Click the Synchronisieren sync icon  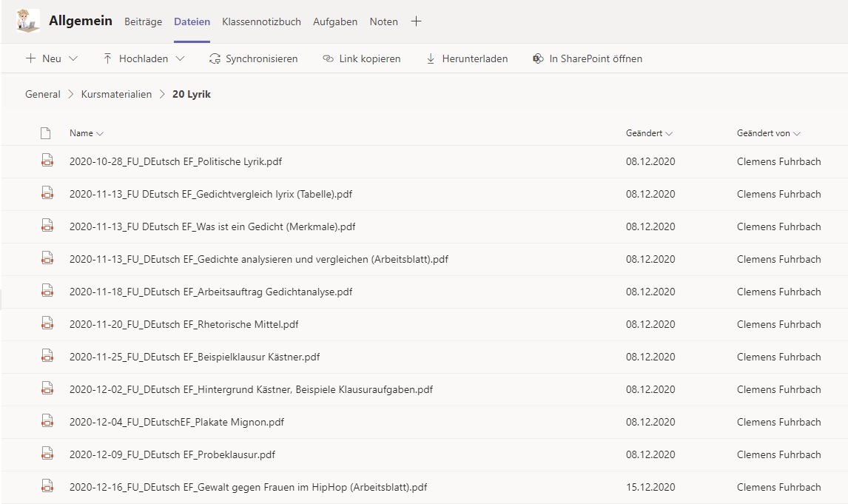pos(215,58)
